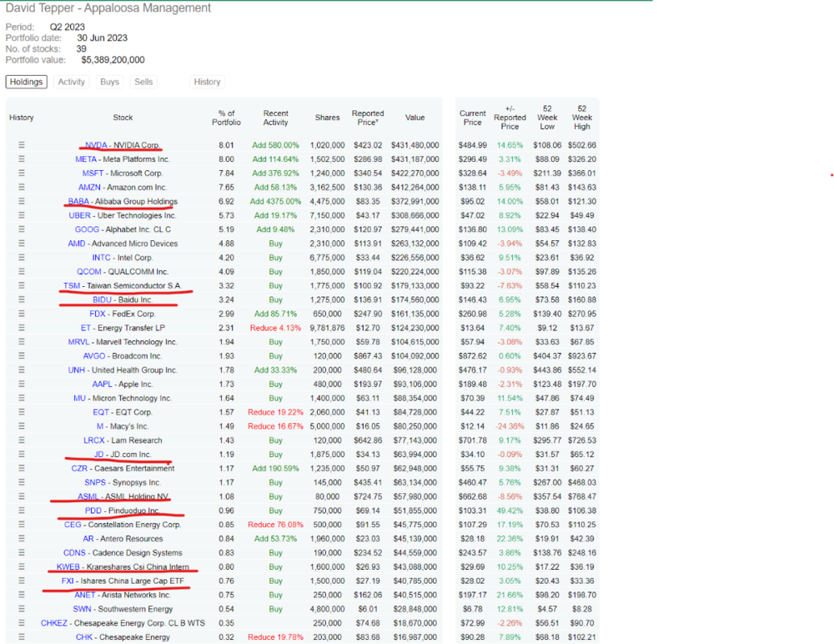The height and width of the screenshot is (644, 834).
Task: Open history icon for MRVL row
Action: point(22,342)
